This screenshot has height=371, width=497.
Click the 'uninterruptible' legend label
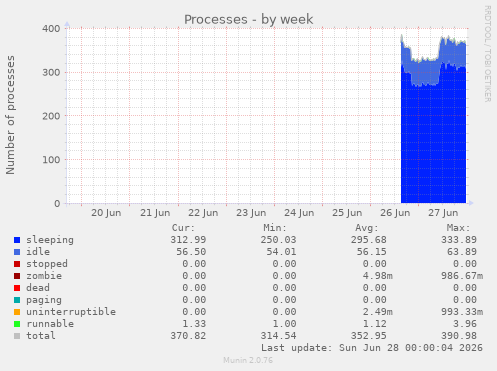tap(71, 312)
